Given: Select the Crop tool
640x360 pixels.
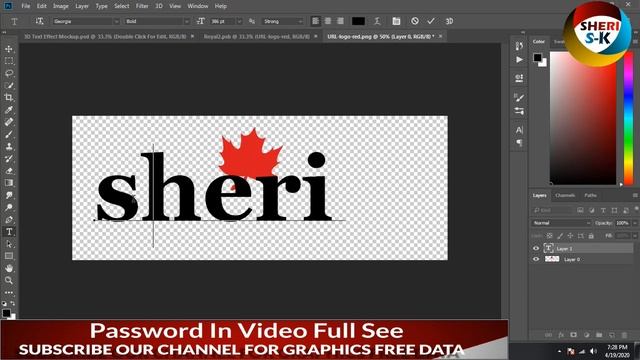Looking at the screenshot, I should point(9,98).
